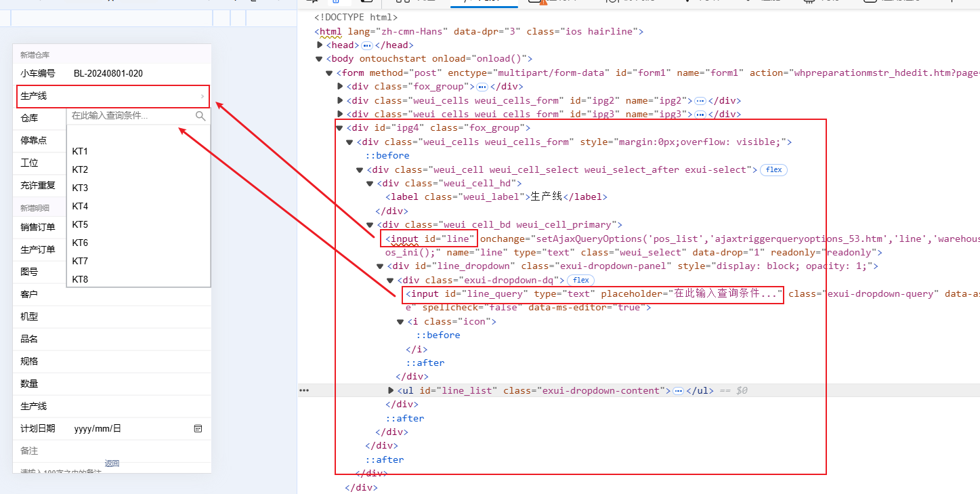The height and width of the screenshot is (494, 980).
Task: Collapse the div ipg4 fox_group node
Action: [339, 128]
